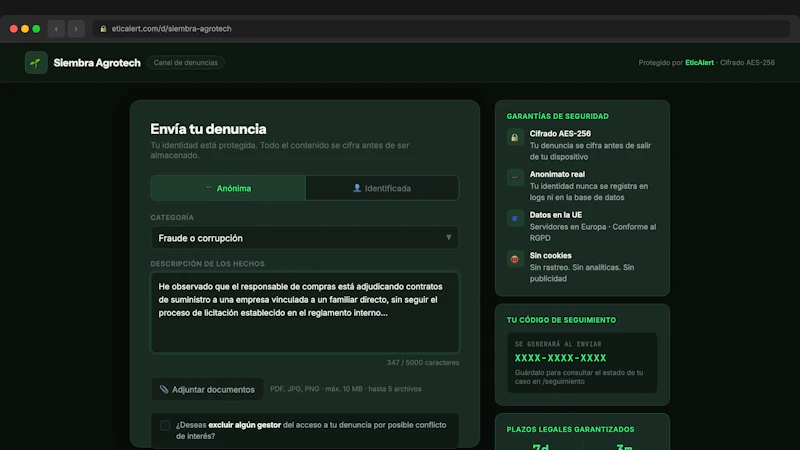Click the Plazos legales garantizados heading

click(x=570, y=430)
